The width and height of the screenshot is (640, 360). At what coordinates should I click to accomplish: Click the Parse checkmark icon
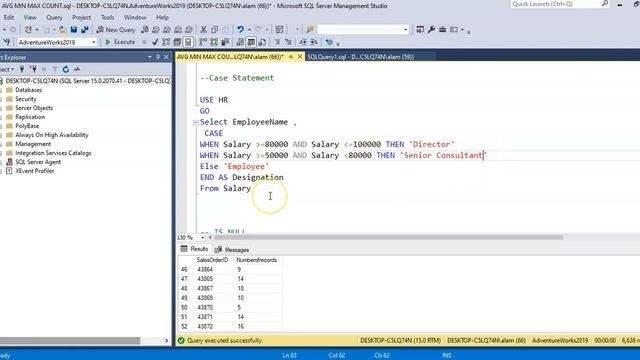[x=155, y=42]
